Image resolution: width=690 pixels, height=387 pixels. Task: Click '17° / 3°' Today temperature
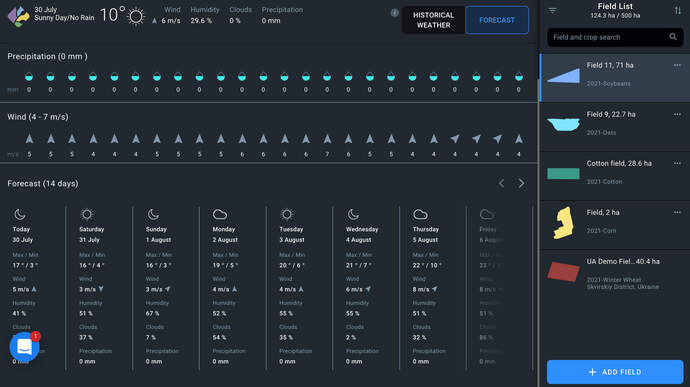[25, 265]
